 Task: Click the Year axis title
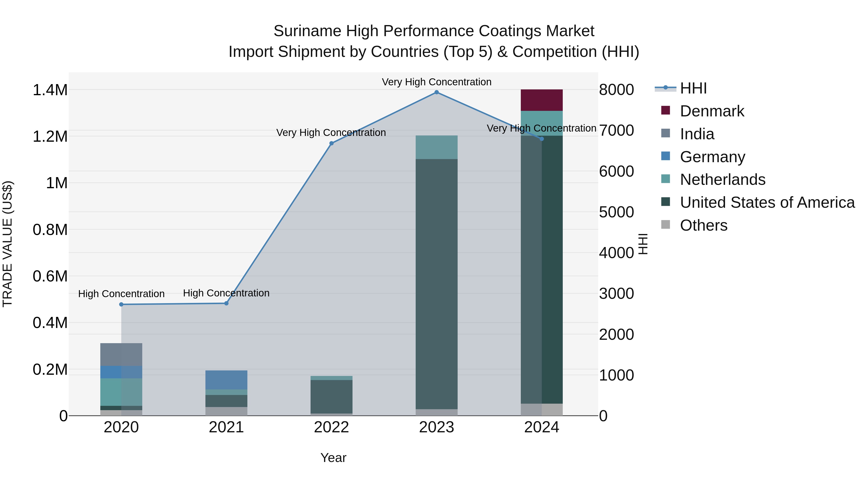(x=333, y=458)
